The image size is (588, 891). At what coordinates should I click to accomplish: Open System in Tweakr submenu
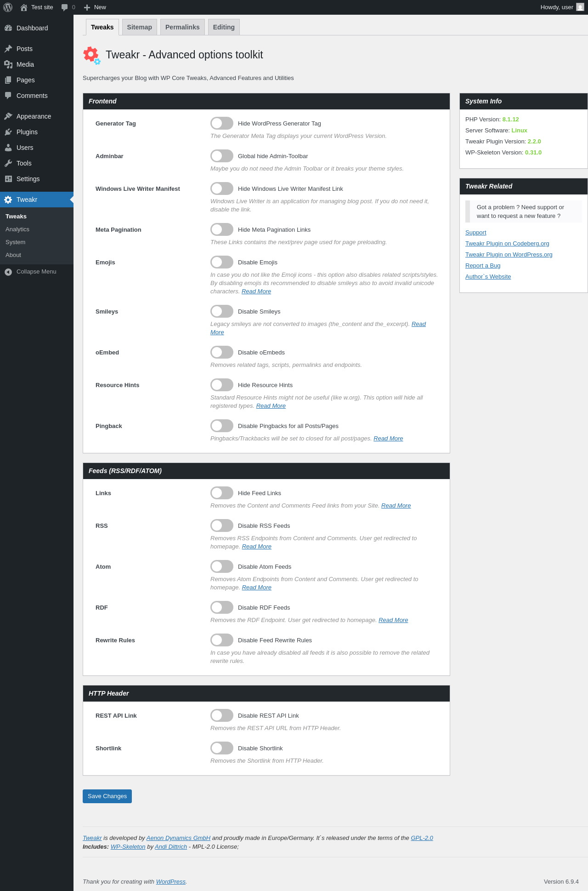37,242
